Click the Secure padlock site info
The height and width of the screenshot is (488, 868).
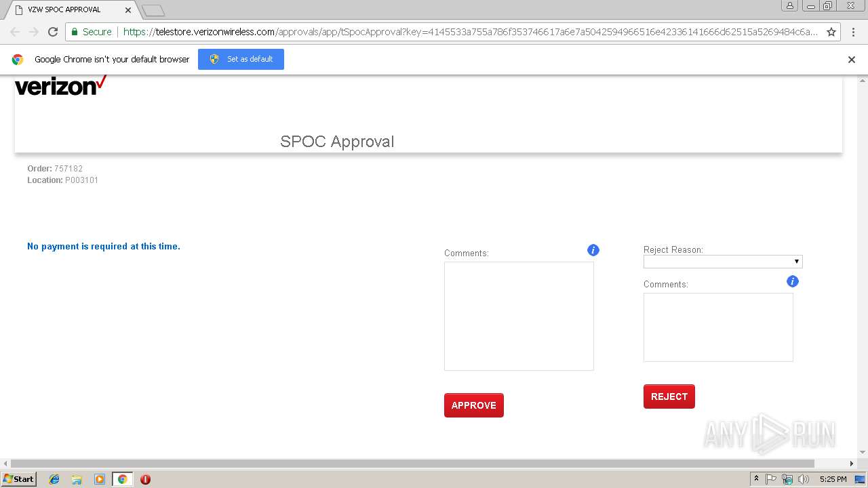92,32
